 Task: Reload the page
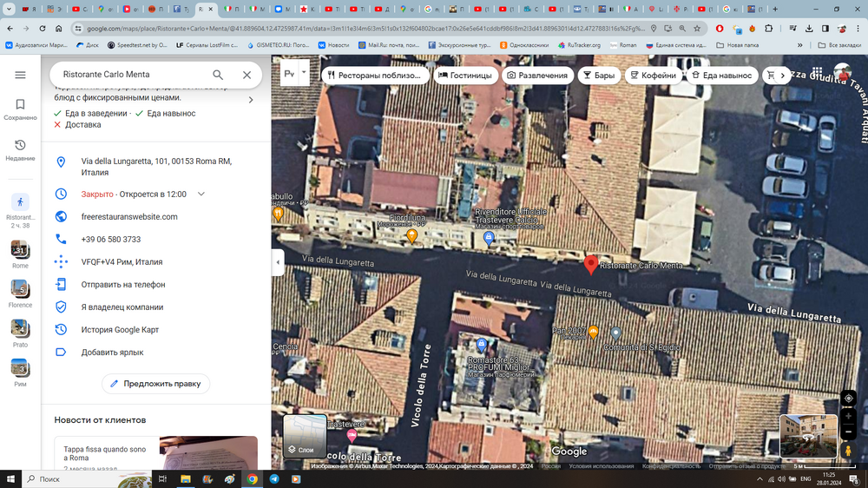pyautogui.click(x=42, y=29)
